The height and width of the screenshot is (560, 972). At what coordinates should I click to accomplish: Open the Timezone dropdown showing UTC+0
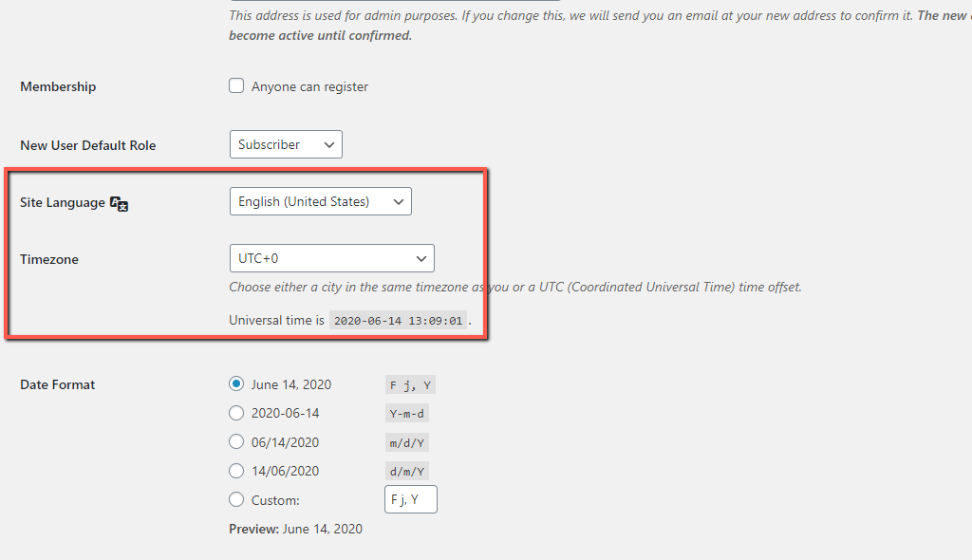(x=331, y=257)
